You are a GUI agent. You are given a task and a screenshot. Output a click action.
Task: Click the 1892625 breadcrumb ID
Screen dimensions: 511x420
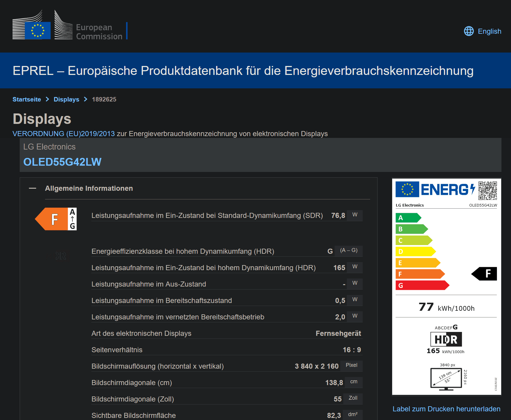(x=104, y=99)
